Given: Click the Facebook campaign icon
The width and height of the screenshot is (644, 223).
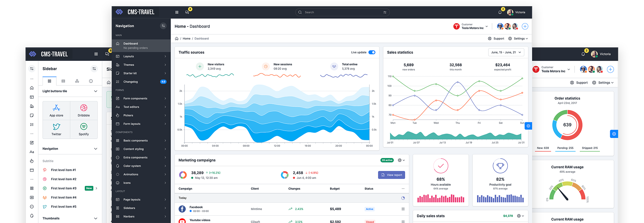Looking at the screenshot, I should click(x=182, y=209).
